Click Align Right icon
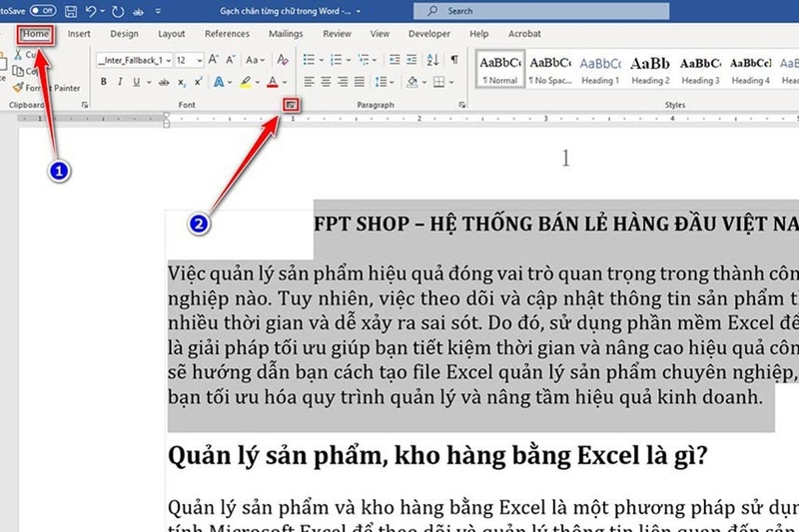799x532 pixels. pos(343,82)
